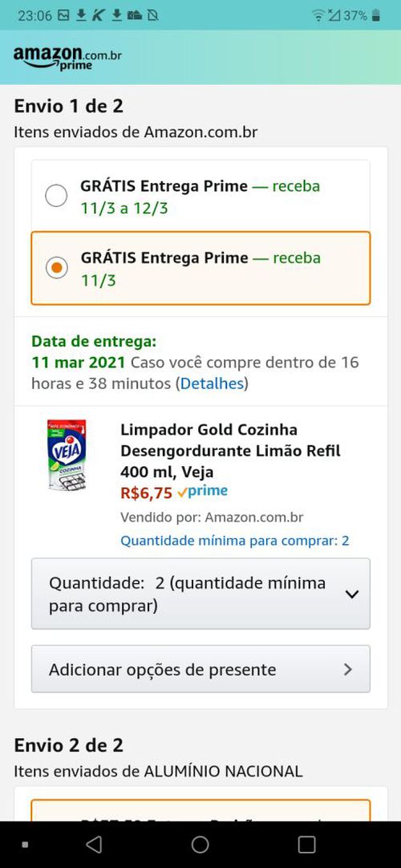Tap the prime badge next to R$6,75
Image resolution: width=401 pixels, height=868 pixels.
click(203, 491)
